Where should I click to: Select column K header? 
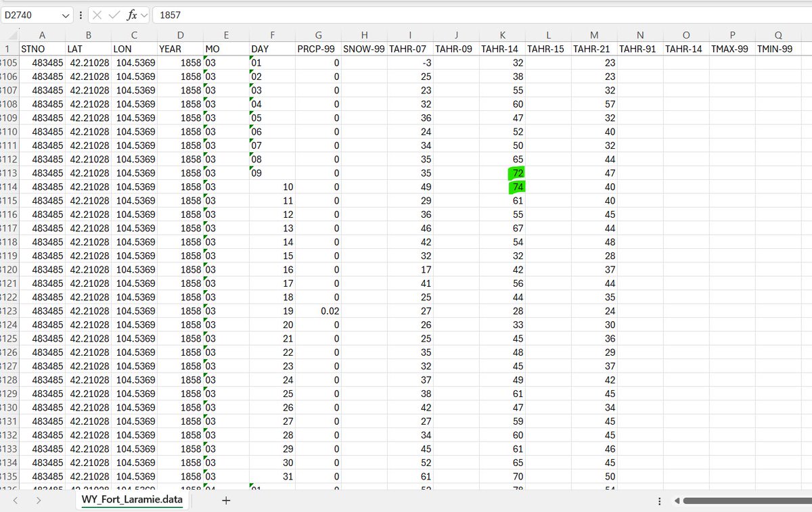[x=502, y=35]
